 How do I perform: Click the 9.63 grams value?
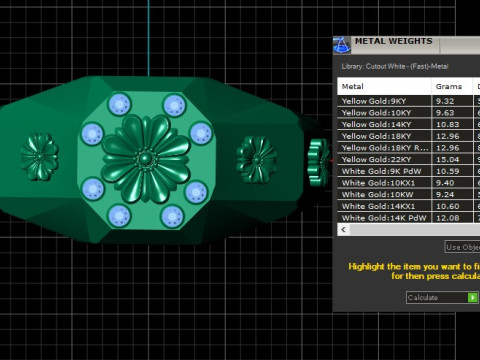[x=445, y=113]
